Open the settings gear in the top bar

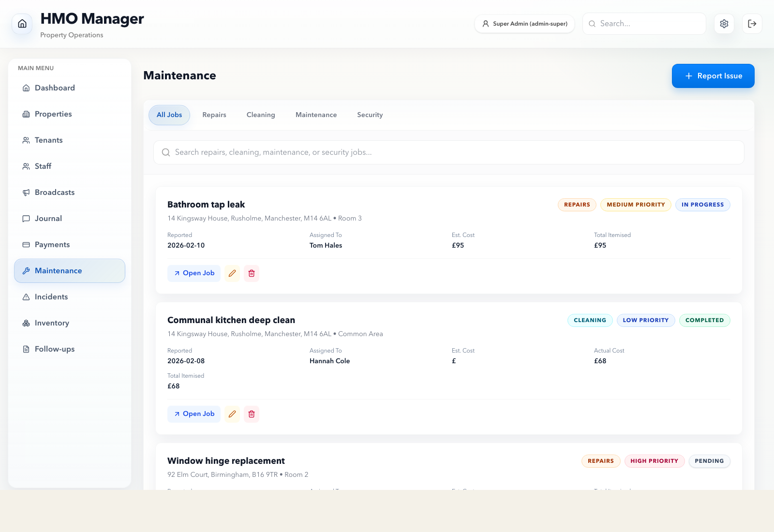point(724,23)
